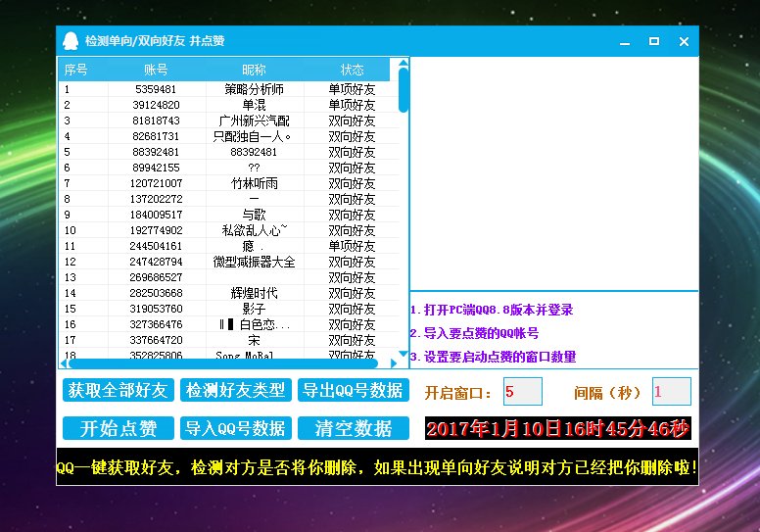This screenshot has width=760, height=532.
Task: Select nickname 私欲乱人心~
Action: coord(255,230)
